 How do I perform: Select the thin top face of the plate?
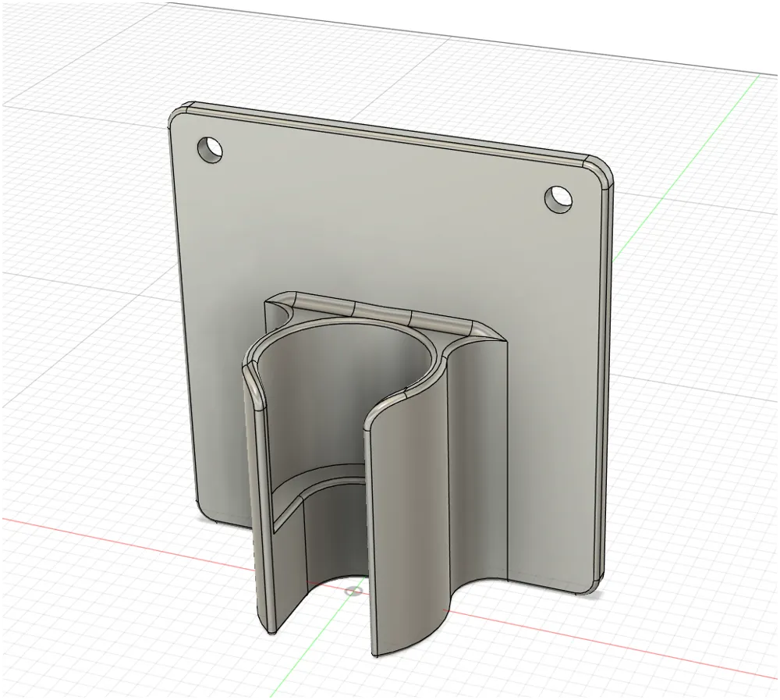[388, 129]
